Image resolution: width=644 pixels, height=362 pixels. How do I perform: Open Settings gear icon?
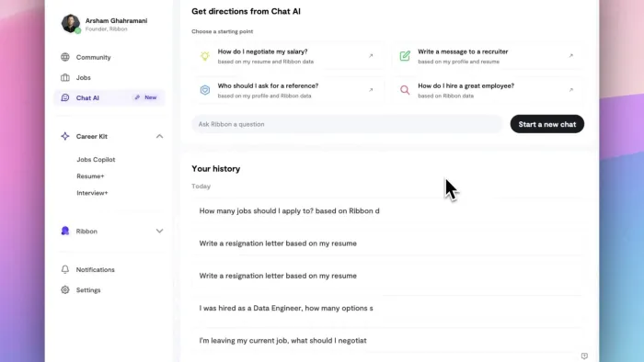point(65,289)
